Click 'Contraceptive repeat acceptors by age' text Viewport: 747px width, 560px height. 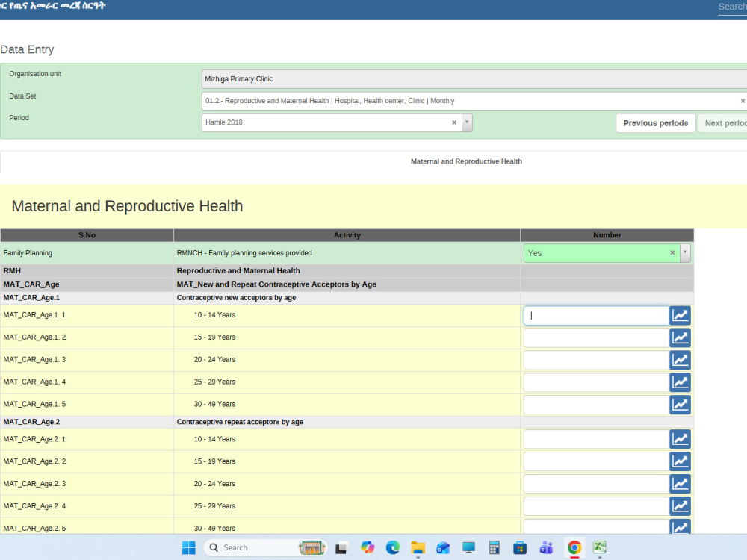coord(240,422)
